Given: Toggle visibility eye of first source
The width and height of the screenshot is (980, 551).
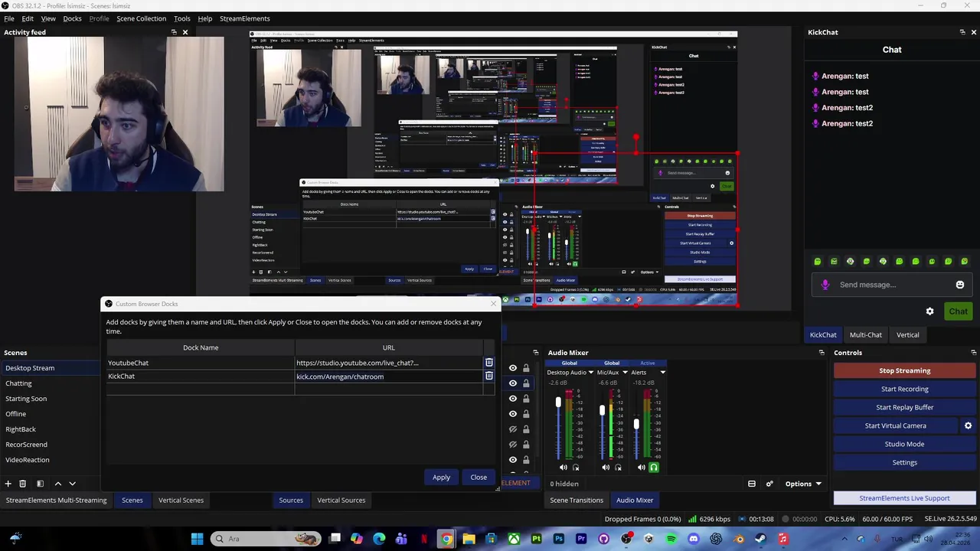Looking at the screenshot, I should (x=513, y=368).
